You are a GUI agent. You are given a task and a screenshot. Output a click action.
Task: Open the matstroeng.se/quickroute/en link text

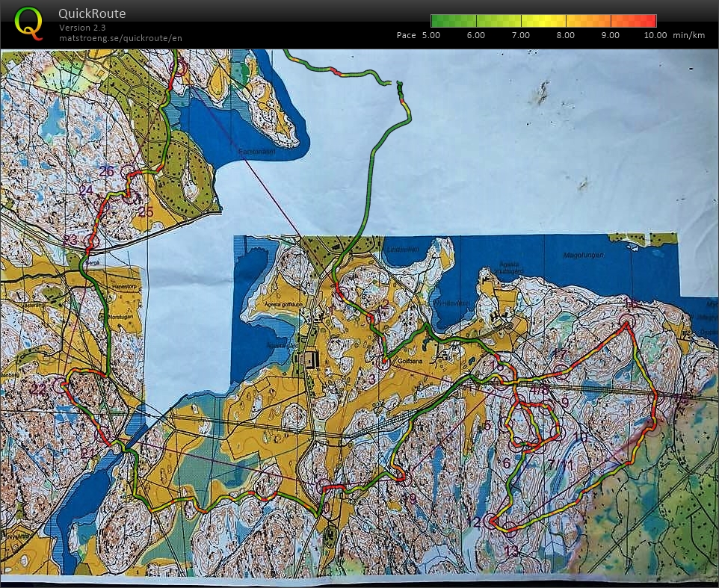click(120, 38)
